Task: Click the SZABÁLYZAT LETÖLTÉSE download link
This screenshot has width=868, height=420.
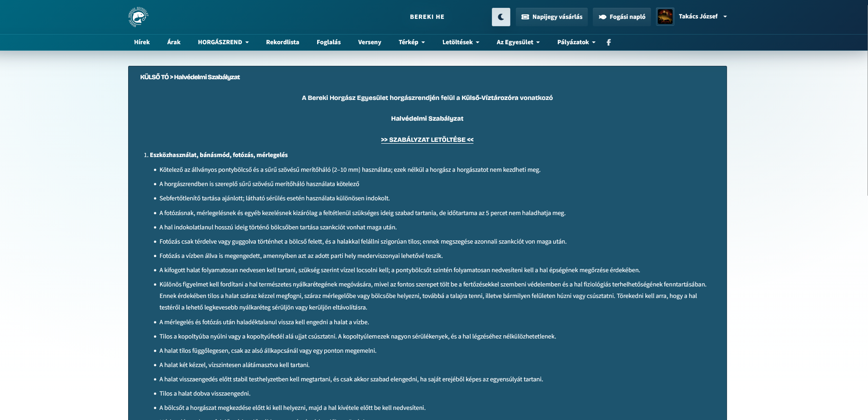Action: click(427, 140)
